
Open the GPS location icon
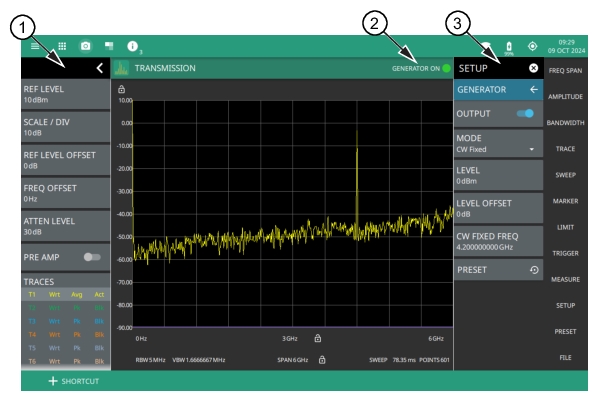(x=532, y=46)
